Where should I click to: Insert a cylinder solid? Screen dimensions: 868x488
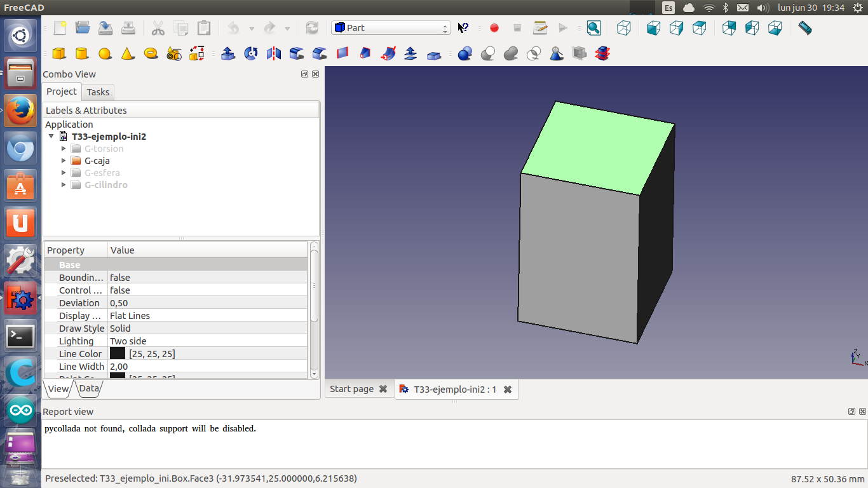coord(82,53)
